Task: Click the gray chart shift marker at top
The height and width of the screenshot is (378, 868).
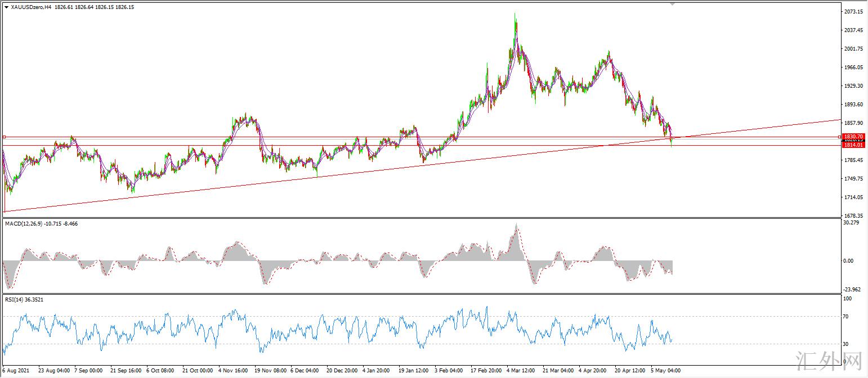Action: (672, 4)
